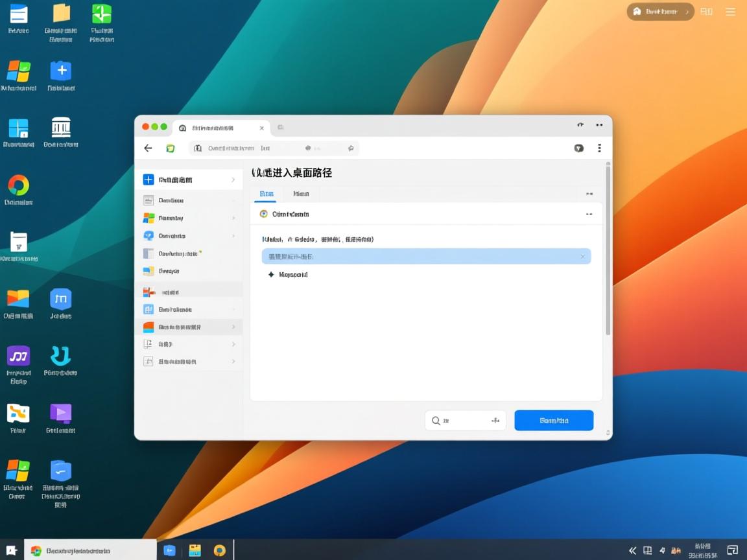Click the sparkle icon item below highlighted row
The height and width of the screenshot is (560, 747).
tap(271, 275)
